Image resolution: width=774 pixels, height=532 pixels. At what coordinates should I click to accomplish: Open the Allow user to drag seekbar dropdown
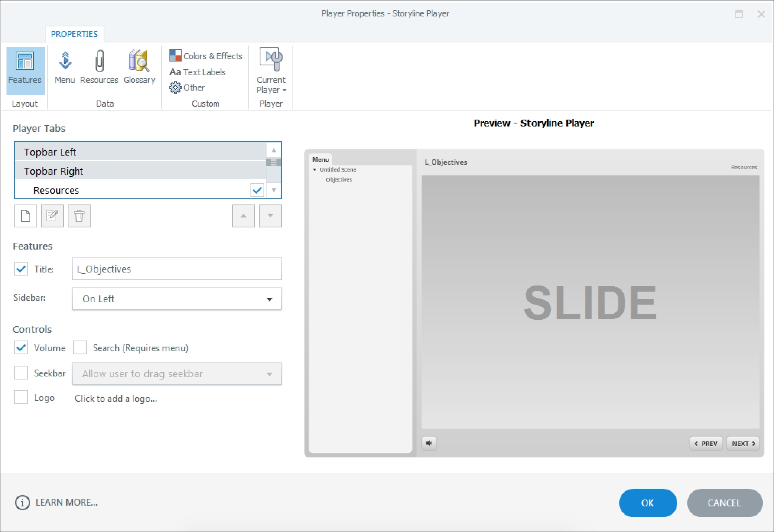pos(177,373)
